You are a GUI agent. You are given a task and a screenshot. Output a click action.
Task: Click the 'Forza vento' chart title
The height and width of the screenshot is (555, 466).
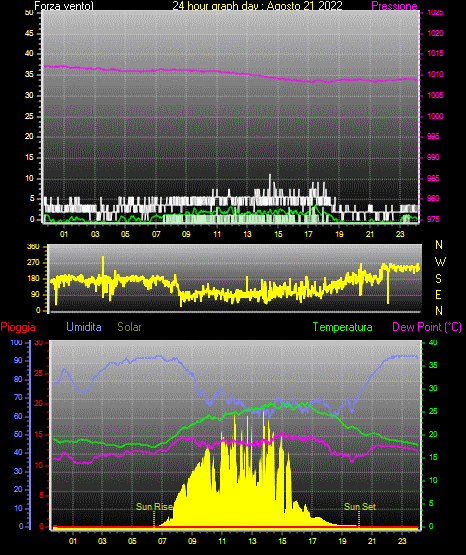[64, 6]
